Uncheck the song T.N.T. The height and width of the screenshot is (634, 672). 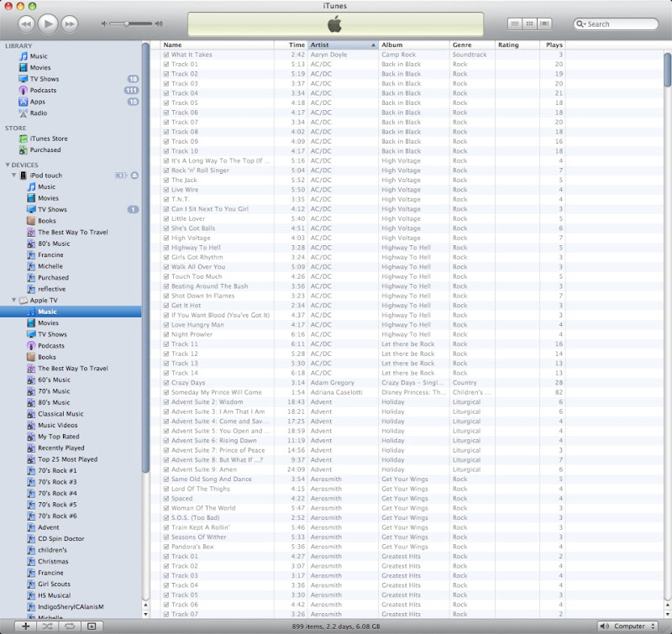tap(165, 199)
